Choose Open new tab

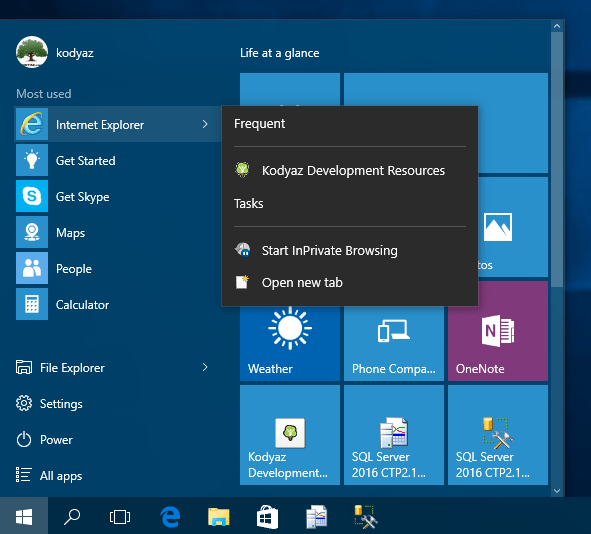pyautogui.click(x=350, y=282)
